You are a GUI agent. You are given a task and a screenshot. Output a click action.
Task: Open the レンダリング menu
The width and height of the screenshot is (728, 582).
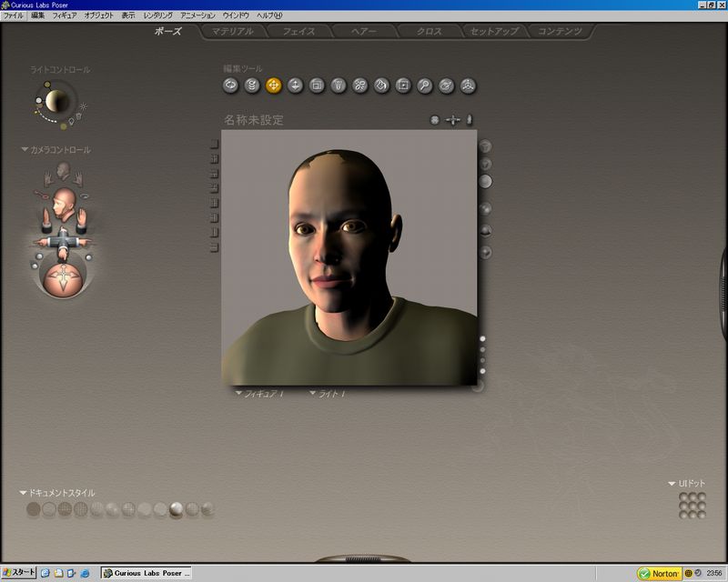pos(157,15)
